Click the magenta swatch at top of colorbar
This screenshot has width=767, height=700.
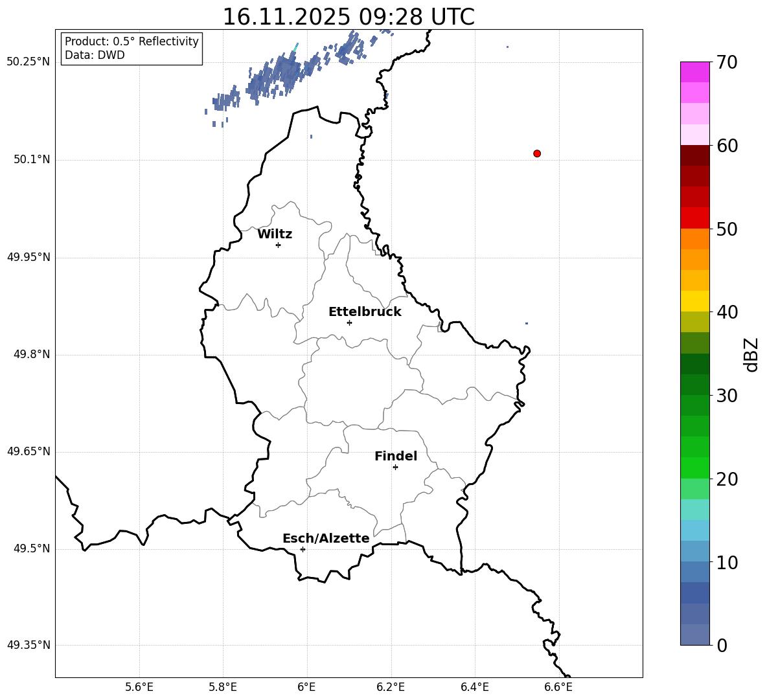pyautogui.click(x=695, y=72)
